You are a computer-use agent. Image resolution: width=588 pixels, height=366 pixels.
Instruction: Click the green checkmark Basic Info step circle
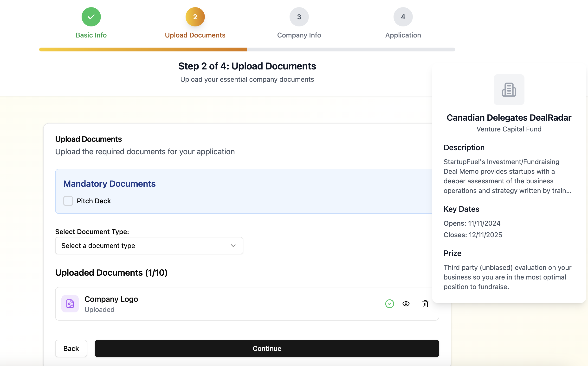pyautogui.click(x=91, y=17)
